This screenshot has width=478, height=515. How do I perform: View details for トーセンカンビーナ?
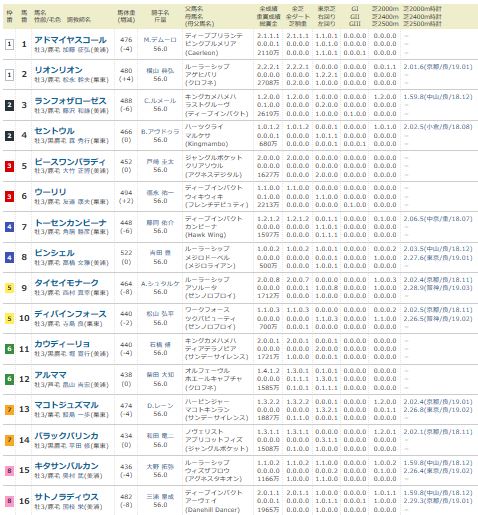point(70,222)
